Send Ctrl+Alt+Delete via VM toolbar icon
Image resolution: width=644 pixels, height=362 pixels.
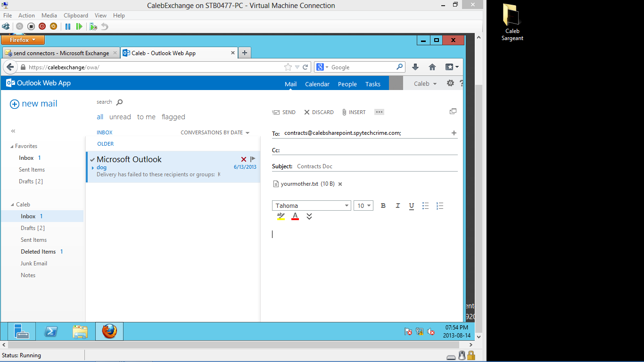pos(6,26)
